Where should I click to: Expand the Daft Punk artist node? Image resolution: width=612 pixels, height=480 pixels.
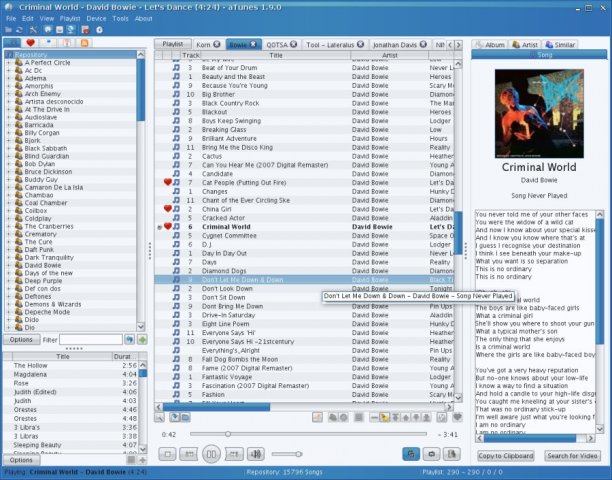coord(9,250)
